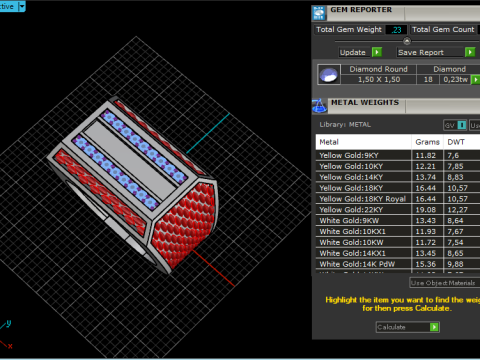Click the Diamond Round label cell

tap(379, 69)
